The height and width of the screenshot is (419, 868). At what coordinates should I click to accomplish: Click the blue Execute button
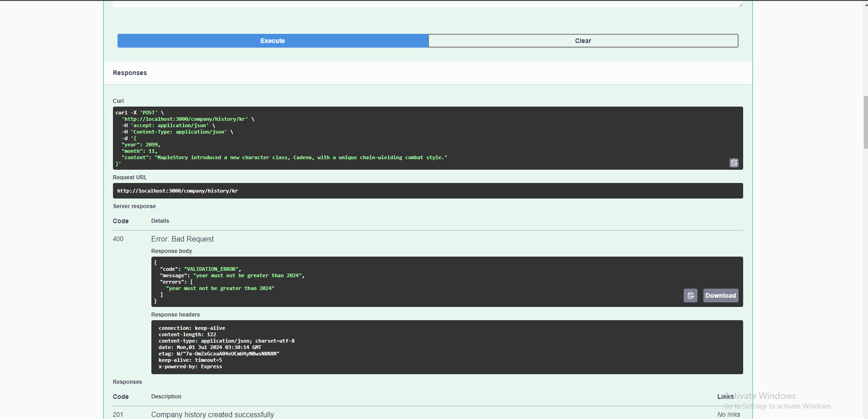273,41
